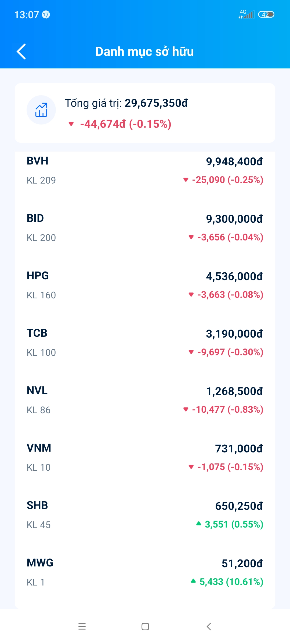Tap the total value 29,675,350đ text

click(x=156, y=103)
